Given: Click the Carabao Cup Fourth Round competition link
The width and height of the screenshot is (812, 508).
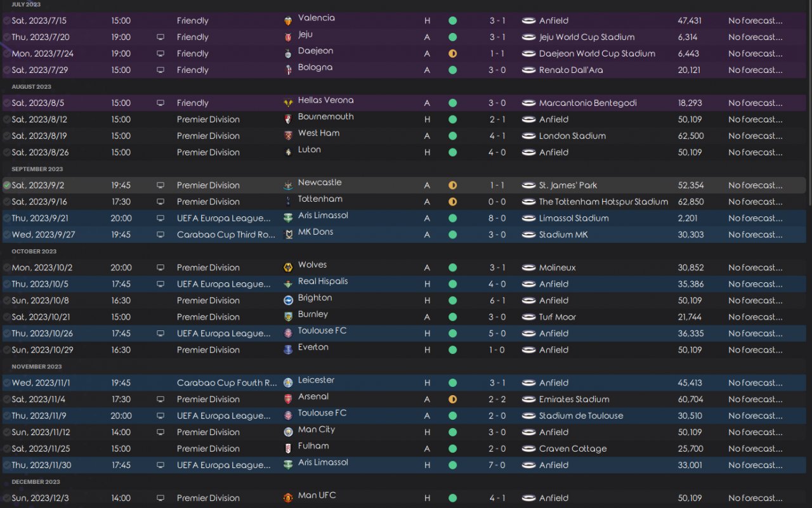Looking at the screenshot, I should coord(226,383).
